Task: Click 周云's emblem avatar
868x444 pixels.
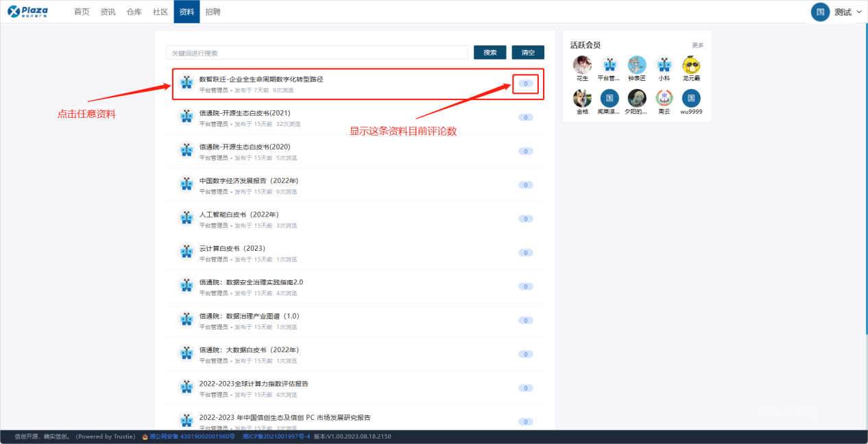Action: [x=664, y=99]
